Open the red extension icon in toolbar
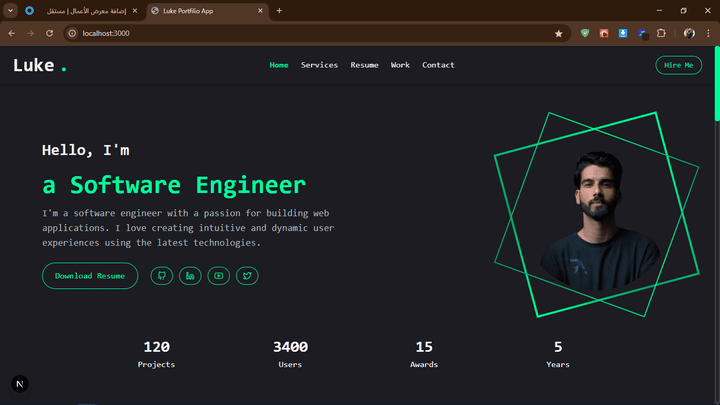 coord(604,33)
